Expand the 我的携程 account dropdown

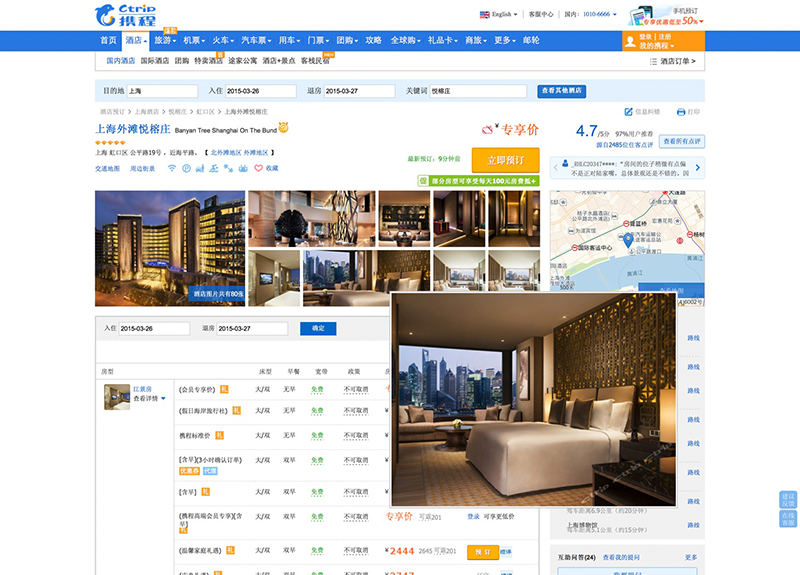click(657, 46)
